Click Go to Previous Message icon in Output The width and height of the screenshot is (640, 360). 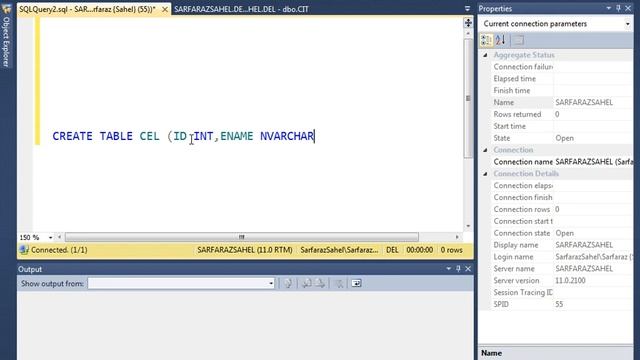click(307, 283)
